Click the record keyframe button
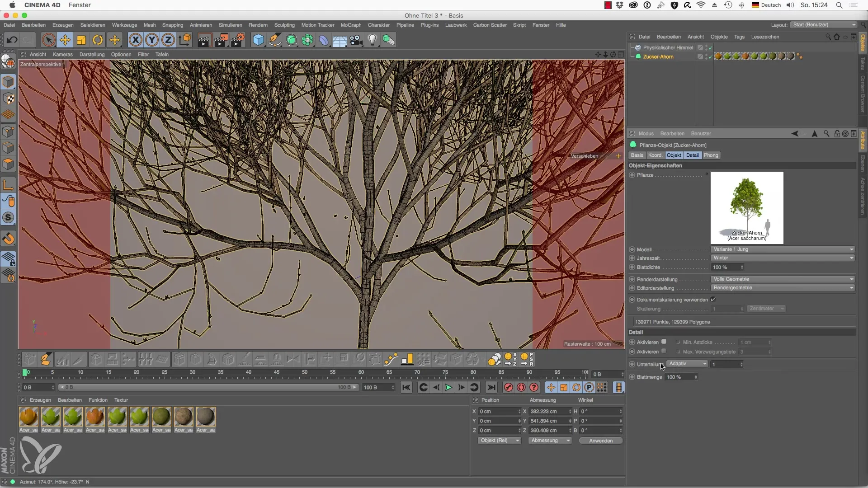Viewport: 868px width, 488px height. point(509,387)
